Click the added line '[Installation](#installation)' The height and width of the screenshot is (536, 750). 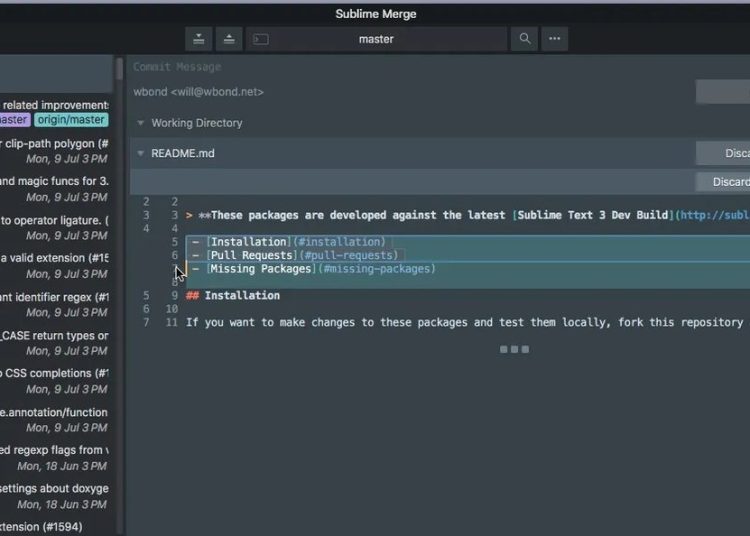click(x=295, y=242)
